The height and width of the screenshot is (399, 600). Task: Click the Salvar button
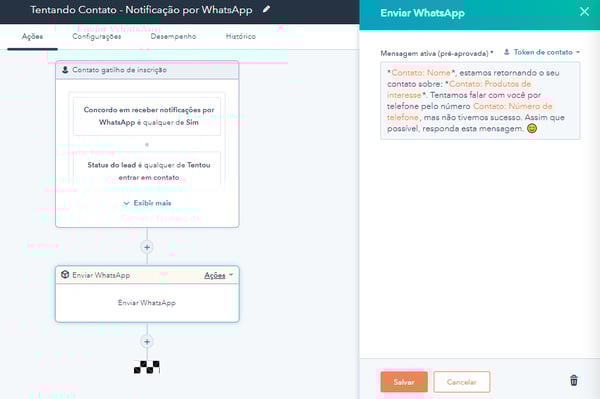click(x=404, y=382)
